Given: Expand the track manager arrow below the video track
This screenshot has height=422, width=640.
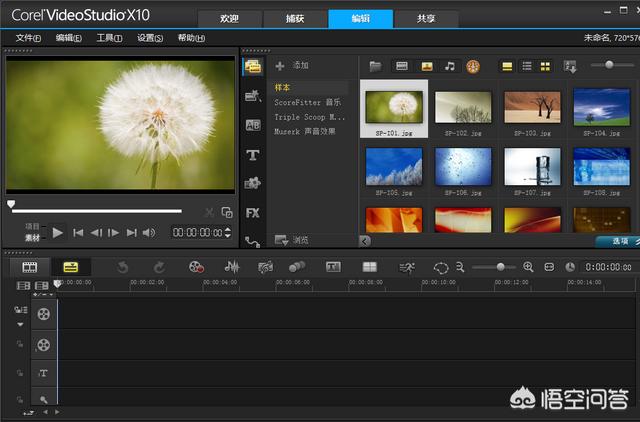Looking at the screenshot, I should pyautogui.click(x=20, y=325).
